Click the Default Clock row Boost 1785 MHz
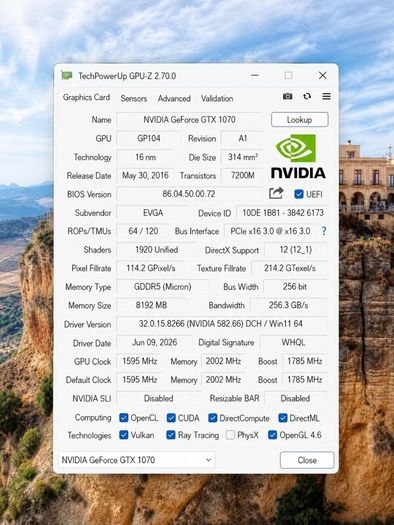 (305, 380)
